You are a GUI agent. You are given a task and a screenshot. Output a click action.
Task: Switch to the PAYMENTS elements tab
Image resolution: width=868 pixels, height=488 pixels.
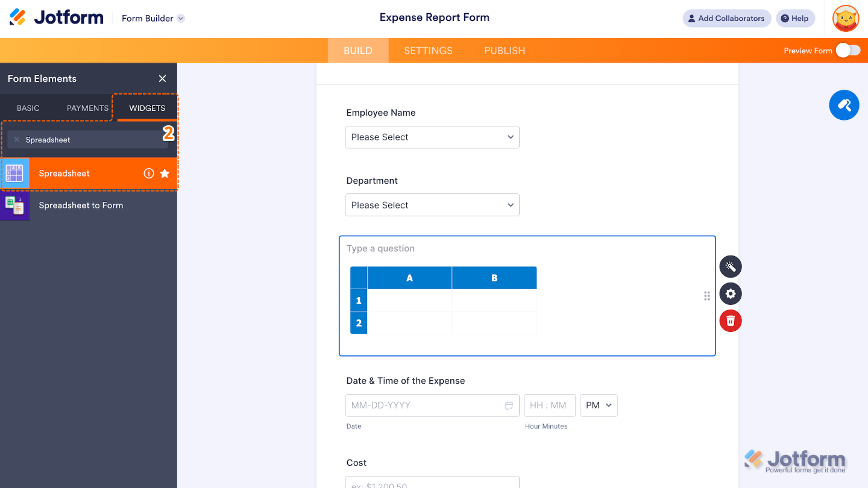[87, 108]
